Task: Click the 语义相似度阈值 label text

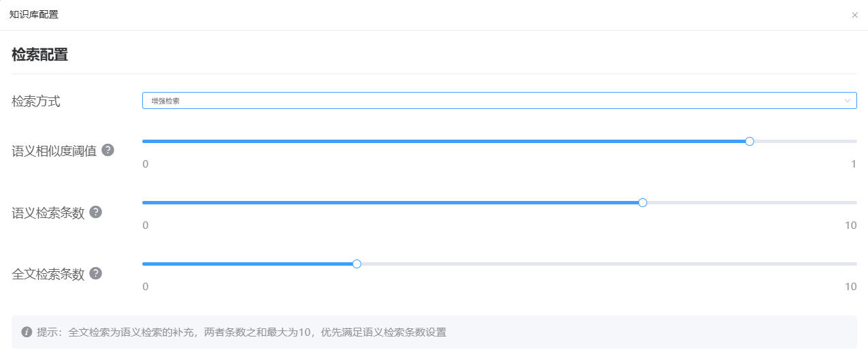Action: [54, 151]
